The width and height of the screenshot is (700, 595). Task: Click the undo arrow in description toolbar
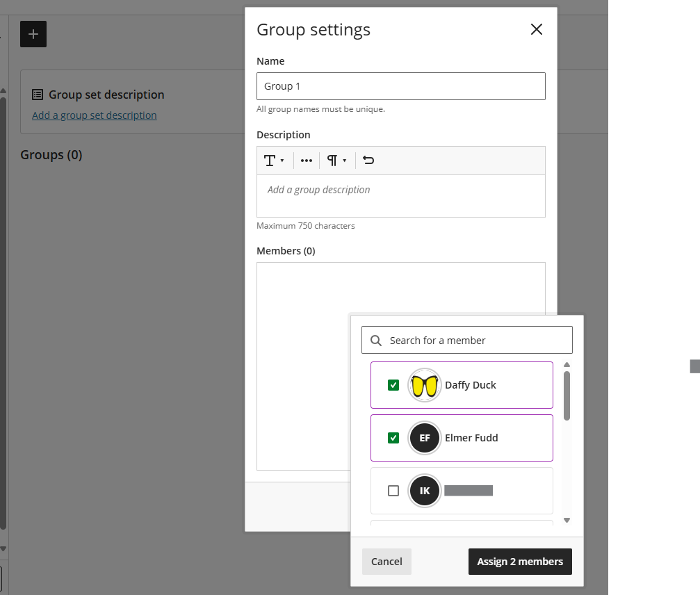click(x=368, y=161)
